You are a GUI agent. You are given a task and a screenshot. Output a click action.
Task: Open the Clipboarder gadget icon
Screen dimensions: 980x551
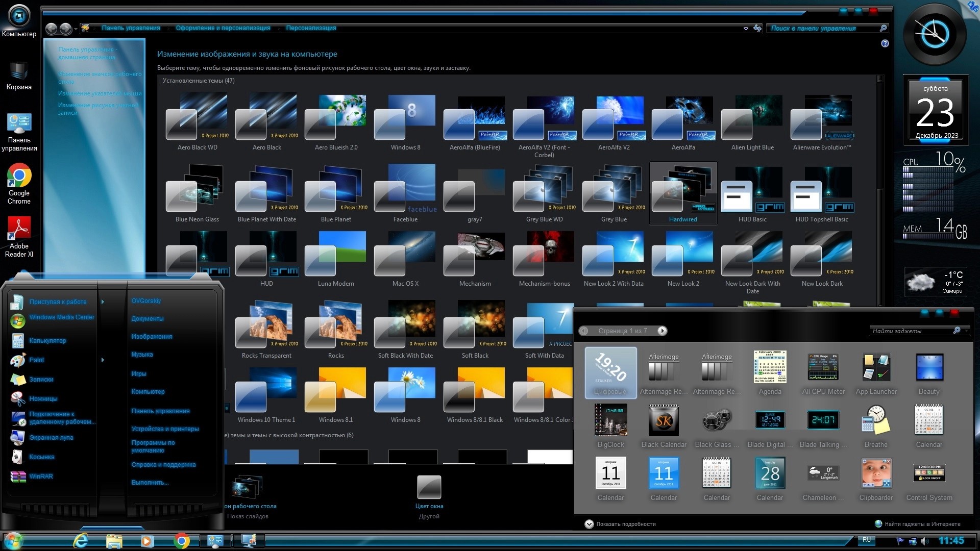876,473
